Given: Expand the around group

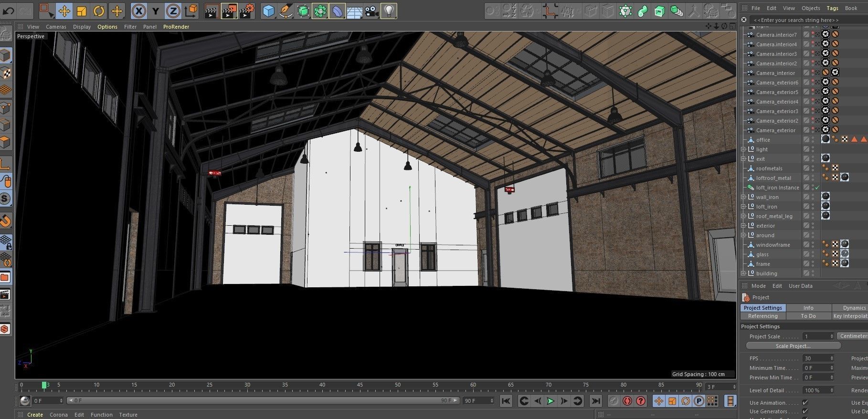Looking at the screenshot, I should (x=743, y=235).
